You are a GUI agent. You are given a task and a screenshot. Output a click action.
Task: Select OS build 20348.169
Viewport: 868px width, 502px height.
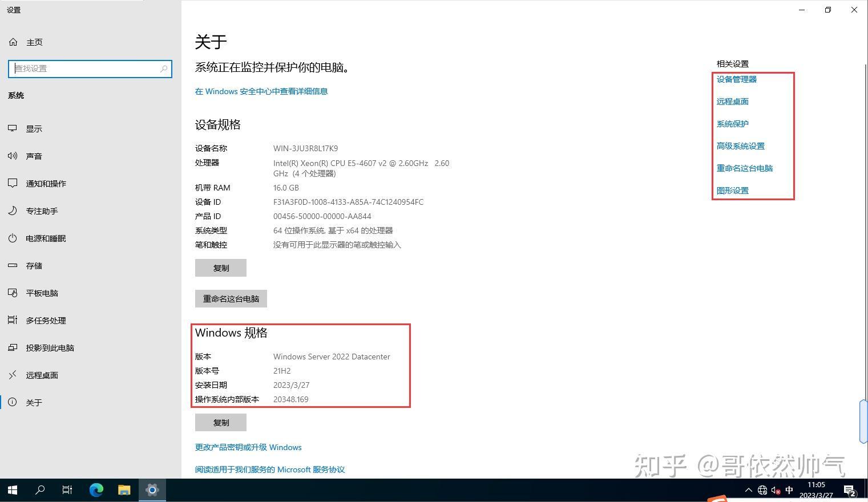pyautogui.click(x=291, y=399)
